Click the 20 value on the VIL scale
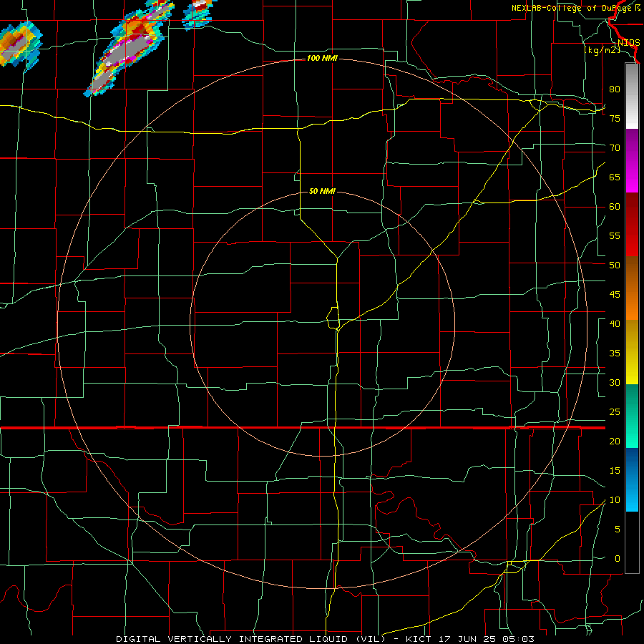This screenshot has width=644, height=644. [x=615, y=441]
